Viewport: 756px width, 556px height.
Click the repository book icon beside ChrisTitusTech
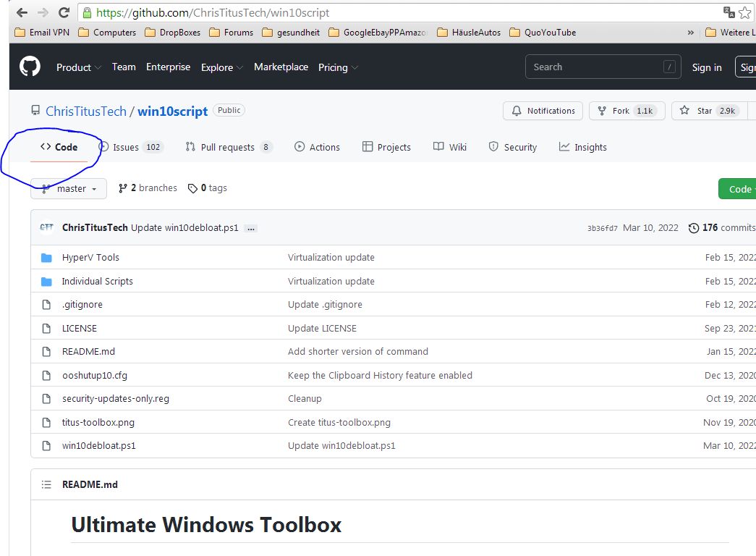click(x=35, y=111)
